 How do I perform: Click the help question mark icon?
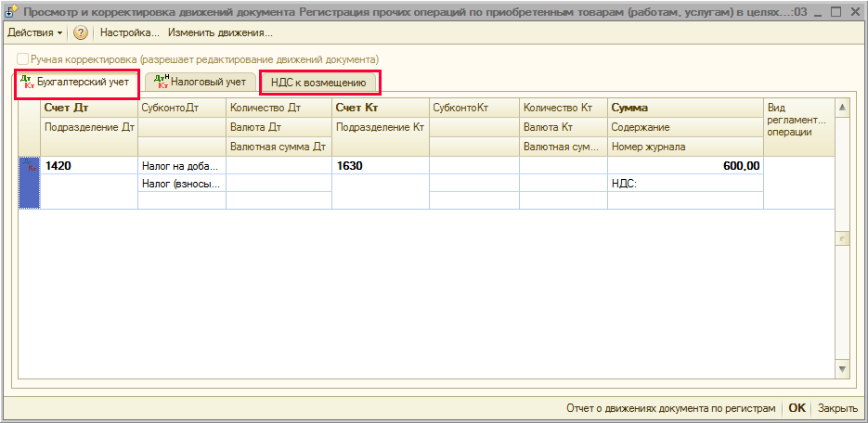pyautogui.click(x=81, y=32)
